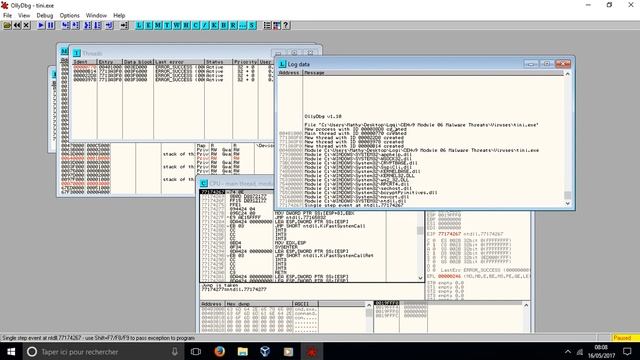This screenshot has width=640, height=360.
Task: Open help with the question mark icon
Action: [x=286, y=25]
